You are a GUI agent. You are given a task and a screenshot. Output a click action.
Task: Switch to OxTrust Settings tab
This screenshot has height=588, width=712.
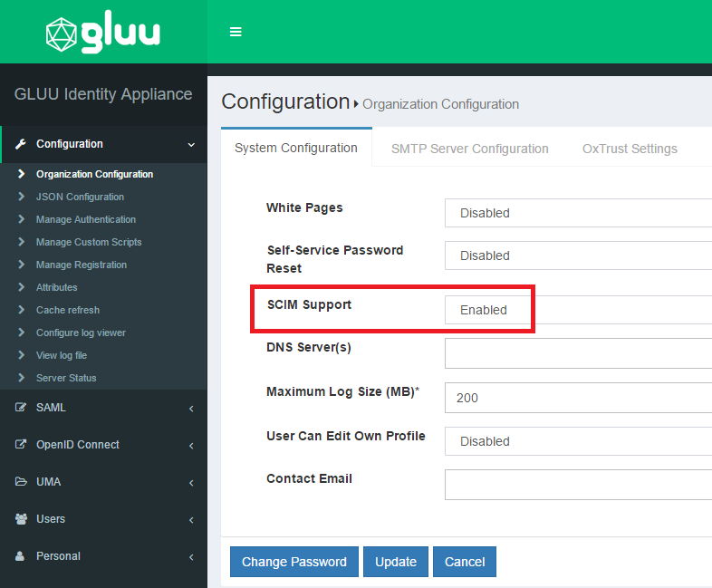coord(630,149)
